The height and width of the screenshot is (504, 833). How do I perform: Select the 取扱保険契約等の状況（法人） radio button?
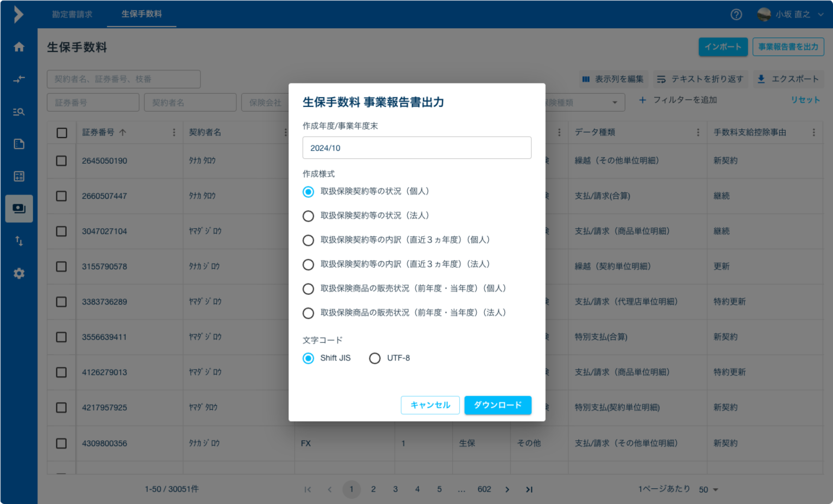pos(308,216)
